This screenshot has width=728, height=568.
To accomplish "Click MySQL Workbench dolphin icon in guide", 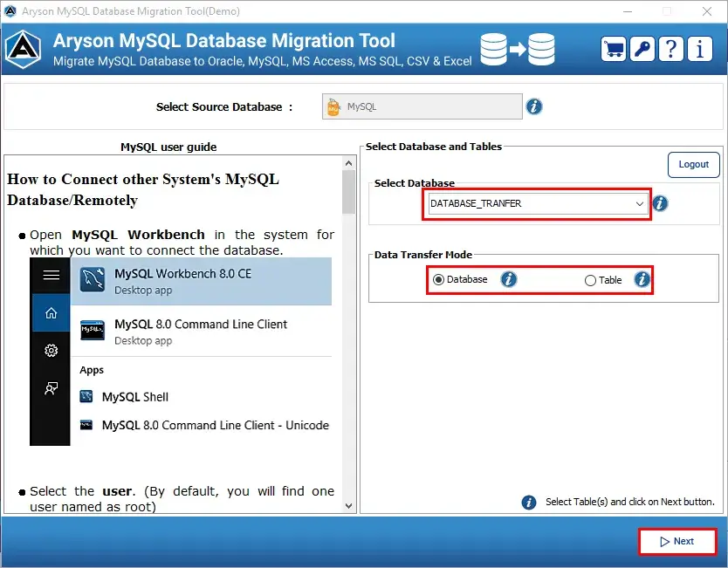I will 93,279.
